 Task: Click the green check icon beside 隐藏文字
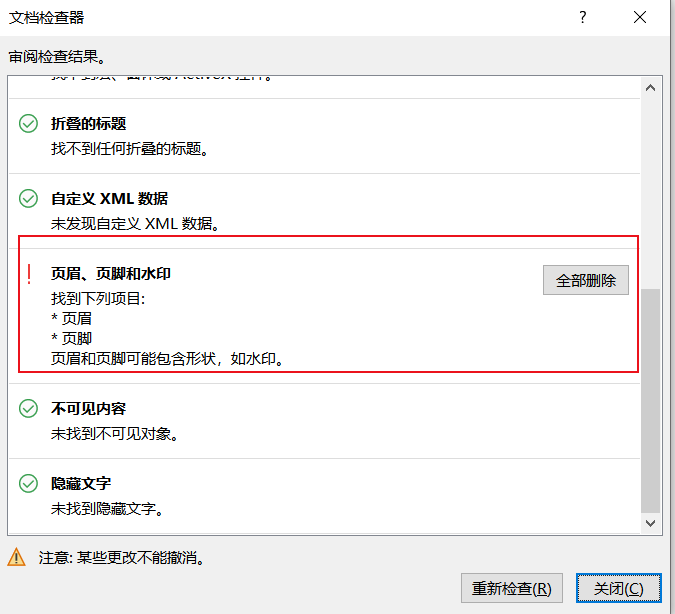click(28, 484)
